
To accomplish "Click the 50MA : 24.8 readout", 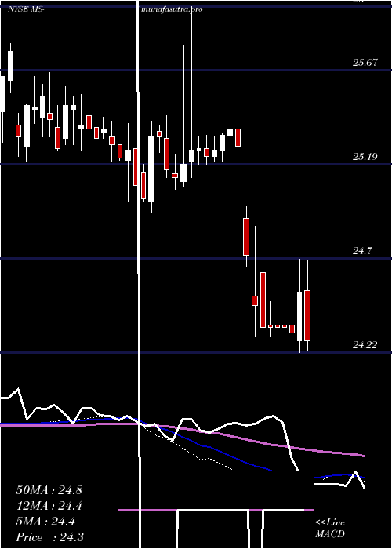I will 49,490.
